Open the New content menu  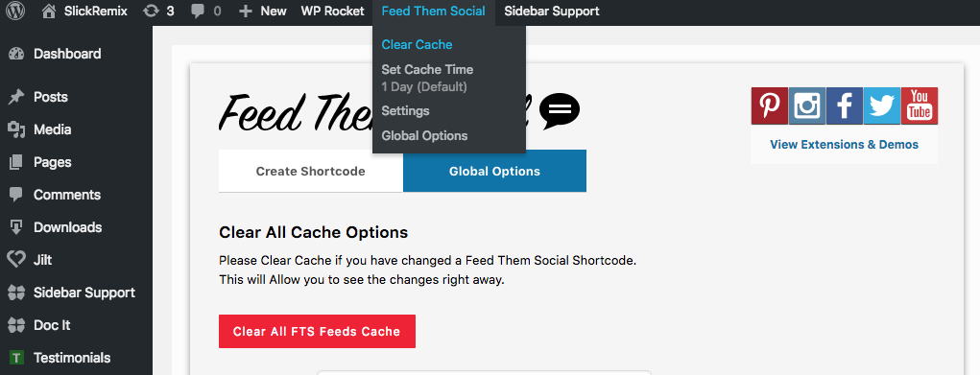[262, 12]
